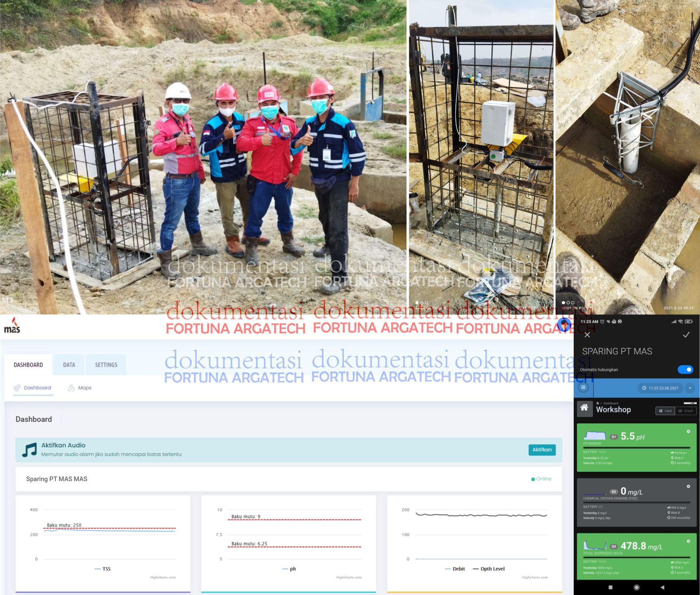Click the Aktifkan button
The width and height of the screenshot is (700, 595).
tap(542, 450)
